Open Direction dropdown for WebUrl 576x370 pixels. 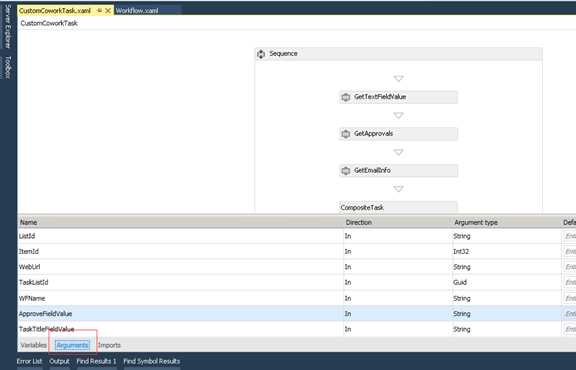point(397,267)
